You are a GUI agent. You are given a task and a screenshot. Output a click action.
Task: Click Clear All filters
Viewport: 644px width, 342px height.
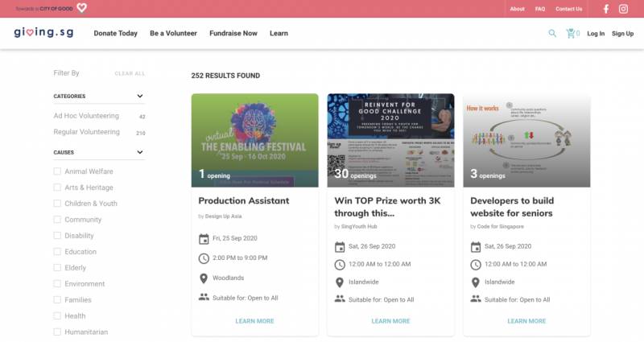(x=130, y=73)
